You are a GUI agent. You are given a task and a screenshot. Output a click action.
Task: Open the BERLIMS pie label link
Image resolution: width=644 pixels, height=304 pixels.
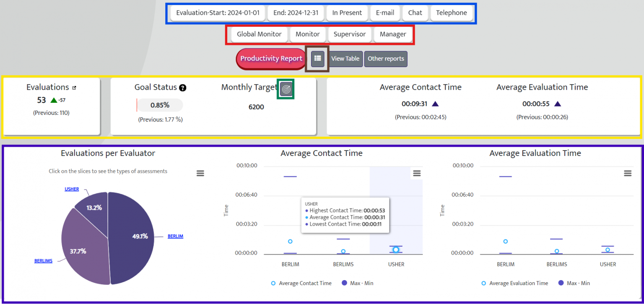pyautogui.click(x=43, y=261)
